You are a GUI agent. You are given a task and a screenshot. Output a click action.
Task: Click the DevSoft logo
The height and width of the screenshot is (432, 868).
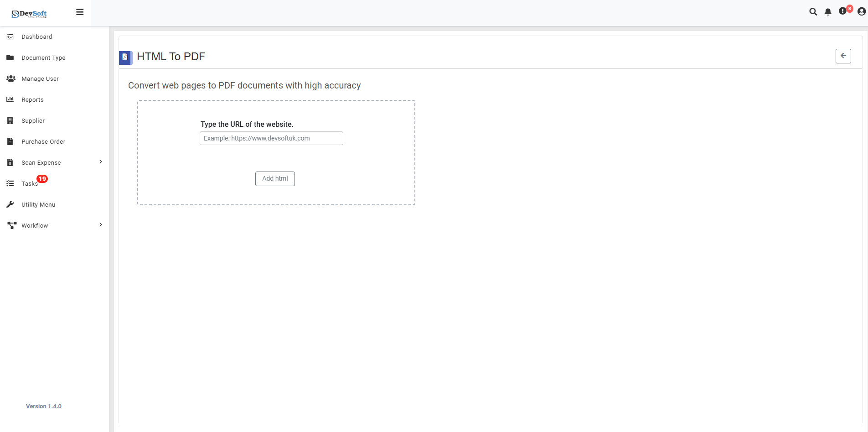pyautogui.click(x=29, y=13)
